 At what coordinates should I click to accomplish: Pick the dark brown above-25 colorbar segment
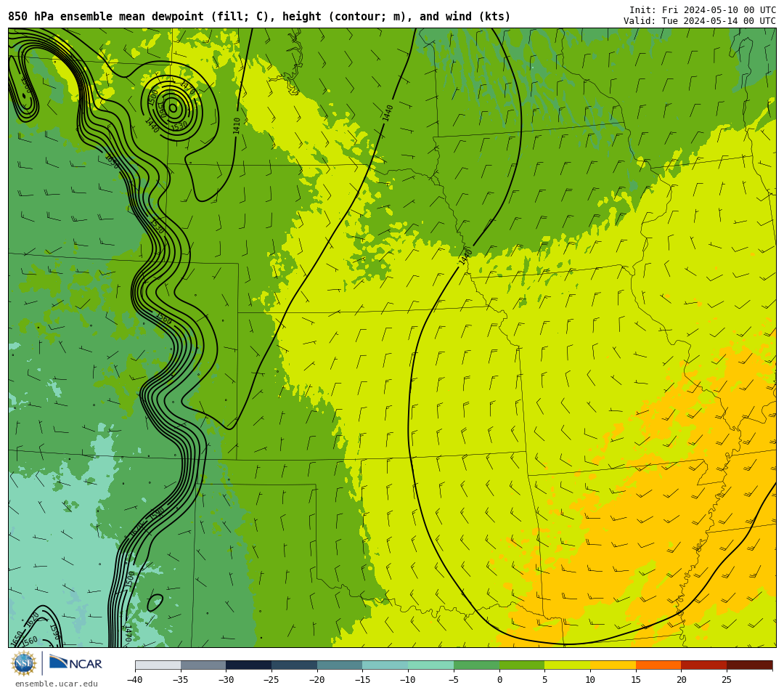tap(749, 665)
